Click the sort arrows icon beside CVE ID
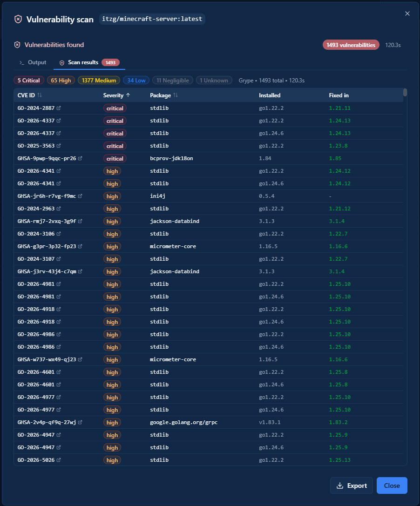 pyautogui.click(x=40, y=95)
